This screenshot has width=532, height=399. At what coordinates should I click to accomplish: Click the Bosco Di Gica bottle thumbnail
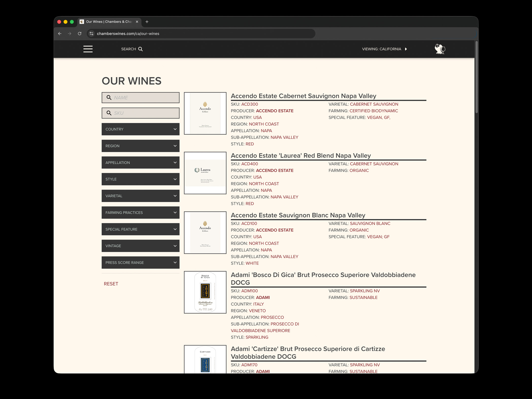tap(205, 292)
